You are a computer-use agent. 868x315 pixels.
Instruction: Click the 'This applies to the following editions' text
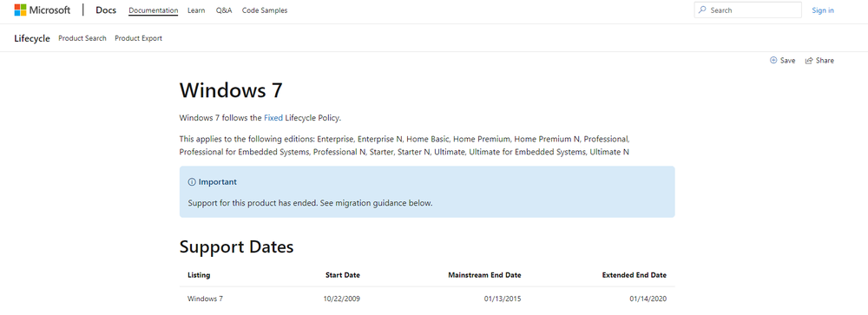tap(404, 145)
